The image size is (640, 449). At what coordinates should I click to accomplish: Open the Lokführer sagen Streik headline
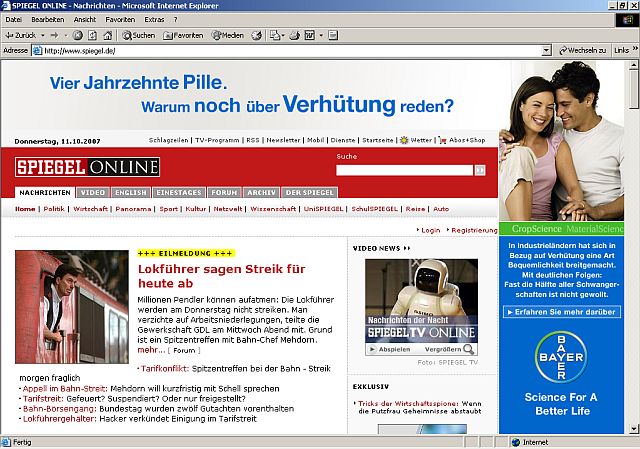click(x=222, y=276)
